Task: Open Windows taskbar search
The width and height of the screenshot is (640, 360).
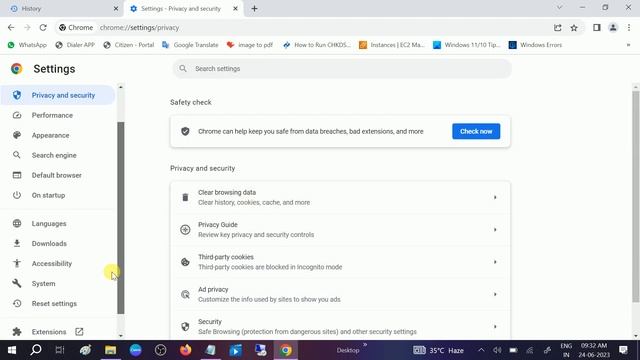Action: click(x=36, y=350)
